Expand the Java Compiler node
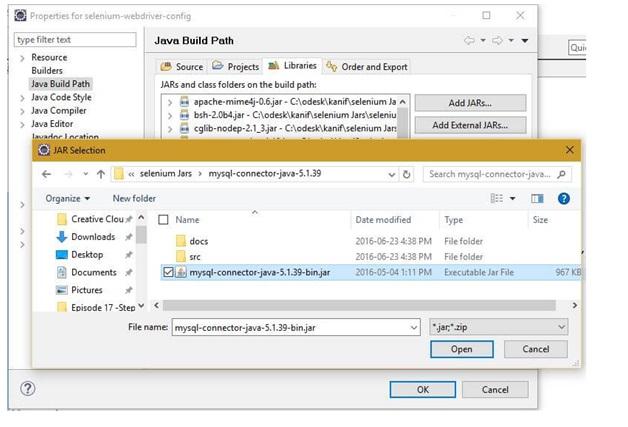The height and width of the screenshot is (427, 628). coord(22,111)
